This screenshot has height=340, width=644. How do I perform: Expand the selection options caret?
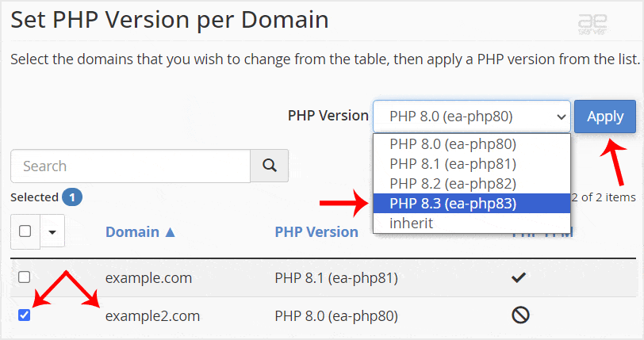point(52,232)
